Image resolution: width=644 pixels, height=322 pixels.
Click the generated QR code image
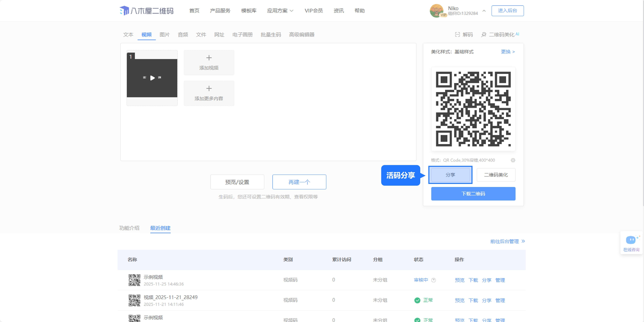coord(473,109)
